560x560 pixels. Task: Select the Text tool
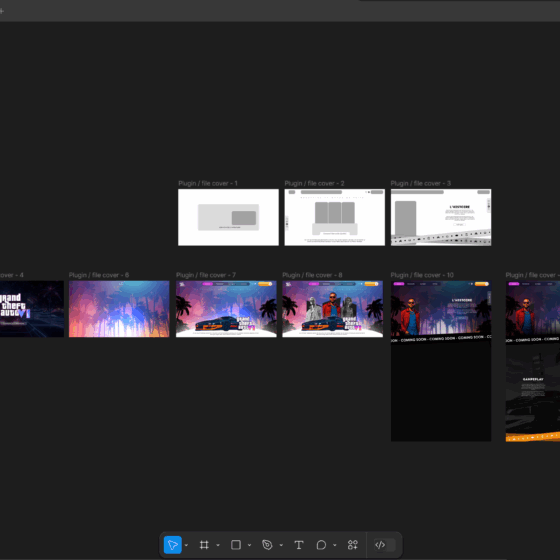point(299,545)
